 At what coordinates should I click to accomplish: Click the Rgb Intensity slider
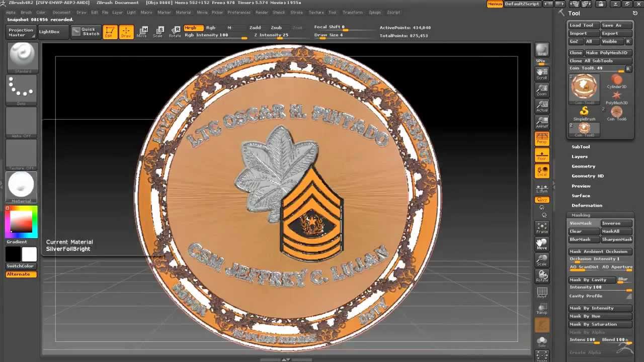click(215, 36)
